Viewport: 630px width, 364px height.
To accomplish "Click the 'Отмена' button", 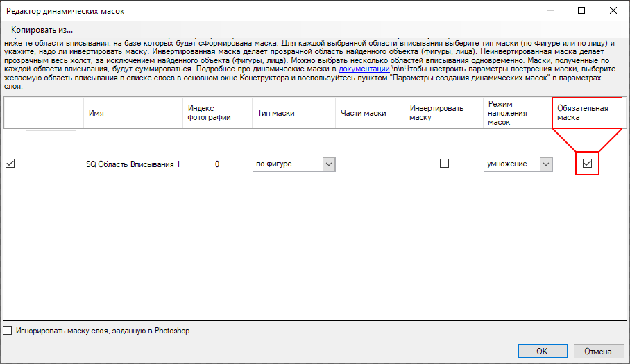I will pos(598,351).
